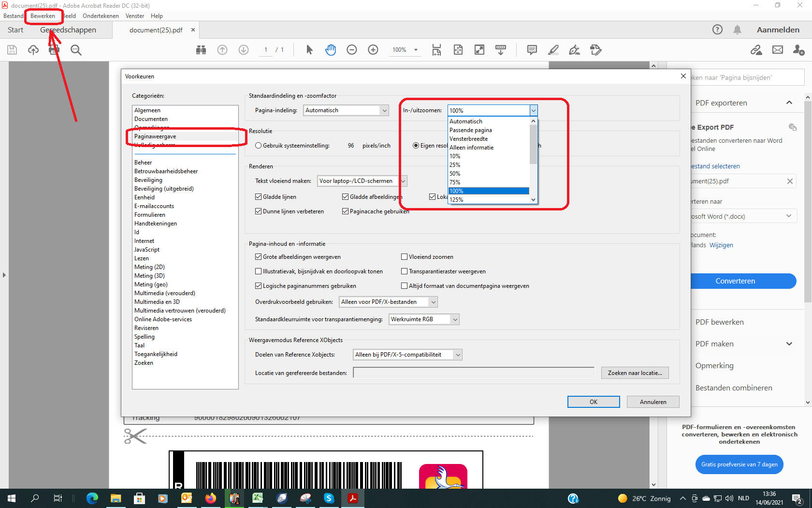This screenshot has width=812, height=508.
Task: Open the Bewerken menu
Action: 43,16
